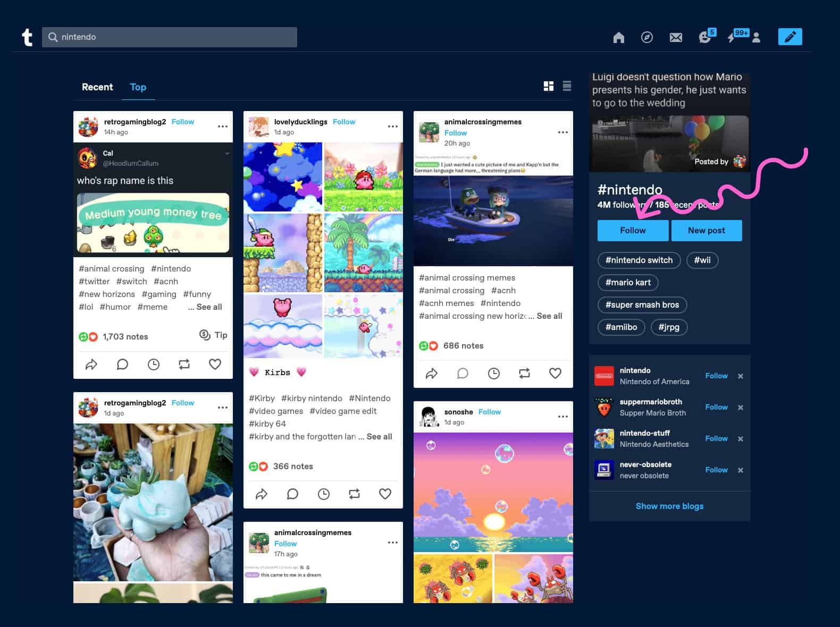Reply to the Kirbs post
The height and width of the screenshot is (627, 840).
292,495
